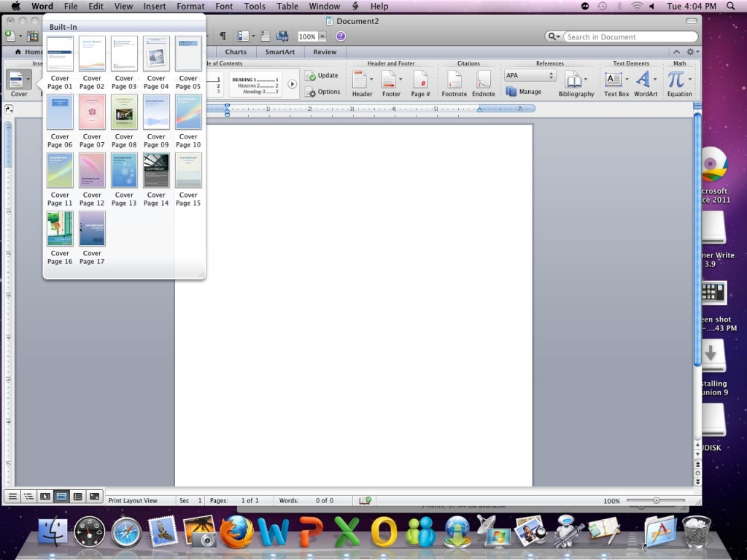Switch to the Review ribbon tab
747x560 pixels.
coord(325,52)
